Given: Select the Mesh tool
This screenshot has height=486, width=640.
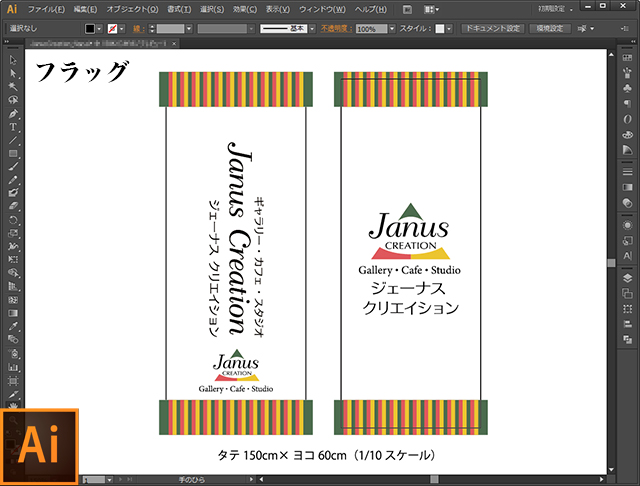Looking at the screenshot, I should [13, 300].
